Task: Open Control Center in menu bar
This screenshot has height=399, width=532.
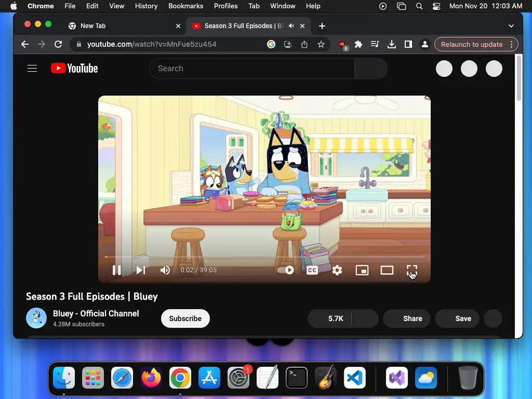Action: pos(436,6)
